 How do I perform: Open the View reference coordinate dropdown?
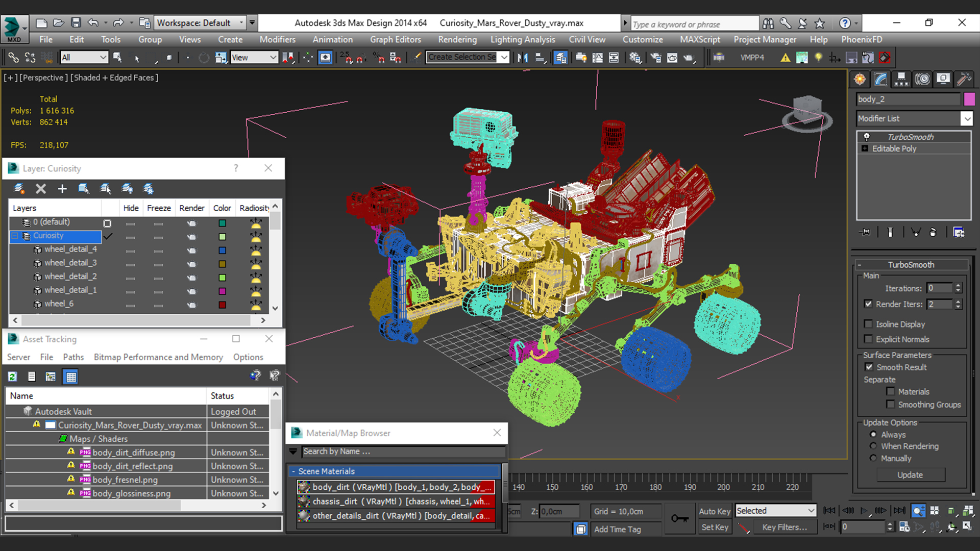coord(254,58)
